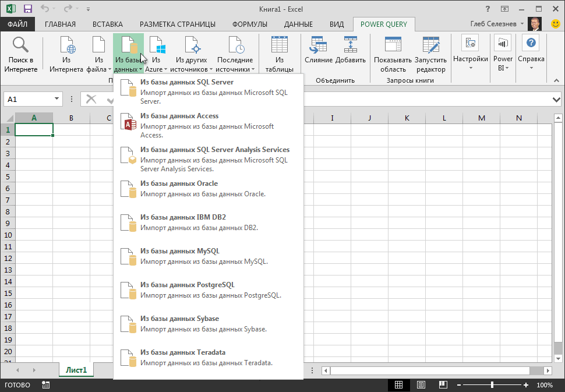Select the POWER QUERY tab
The width and height of the screenshot is (565, 392).
384,24
